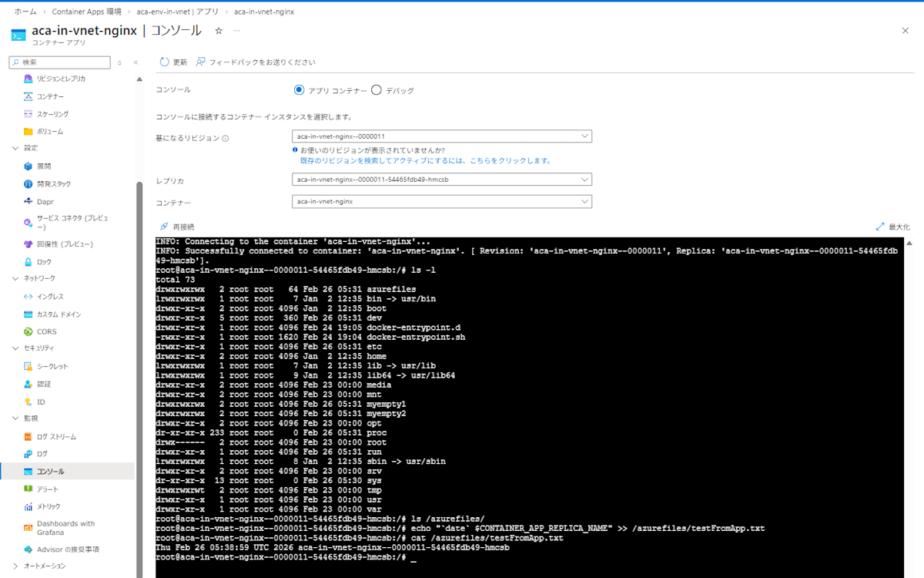Open the Secrets (シークレット) icon
This screenshot has width=924, height=578.
28,366
